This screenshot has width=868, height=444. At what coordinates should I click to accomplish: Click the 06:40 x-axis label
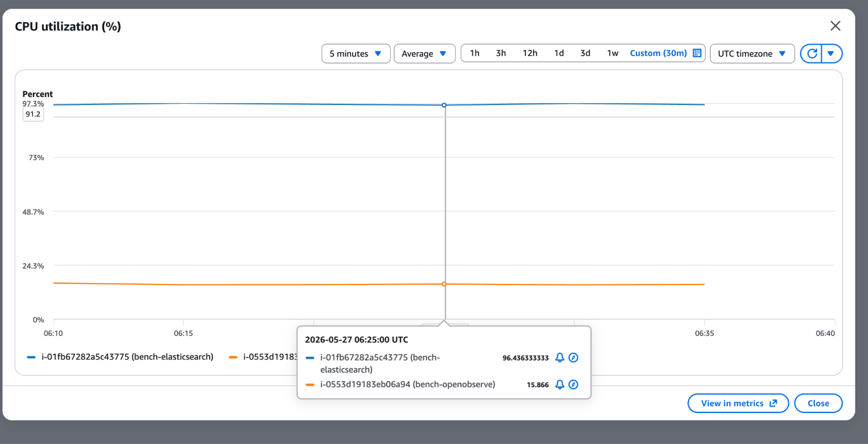point(825,333)
